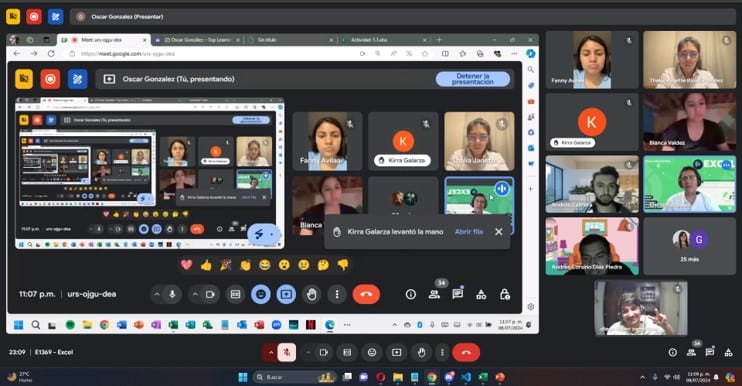Viewport: 742px width, 386px height.
Task: Open Netflix icon in shared window taskbar
Action: pyautogui.click(x=310, y=325)
